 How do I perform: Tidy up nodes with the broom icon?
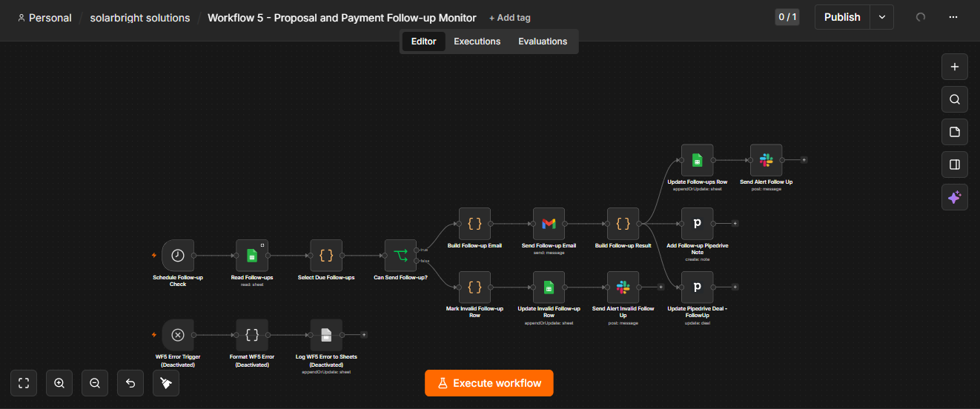(166, 383)
